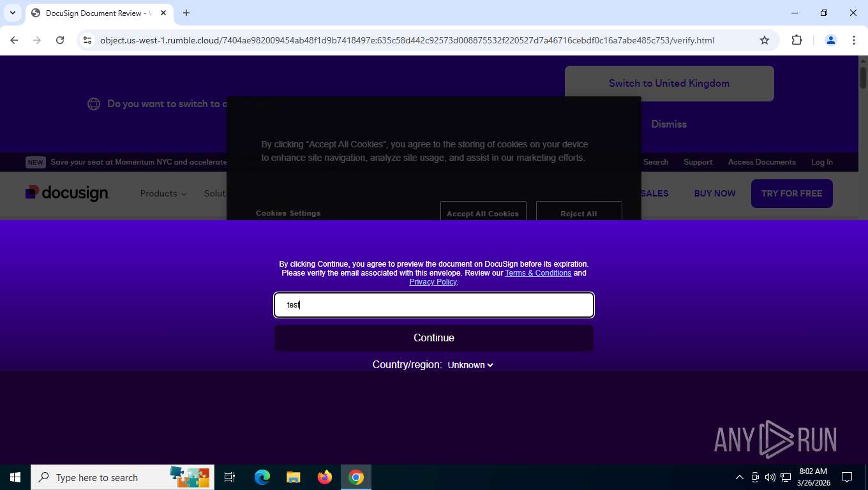
Task: Click the Docusign logo
Action: (x=67, y=193)
